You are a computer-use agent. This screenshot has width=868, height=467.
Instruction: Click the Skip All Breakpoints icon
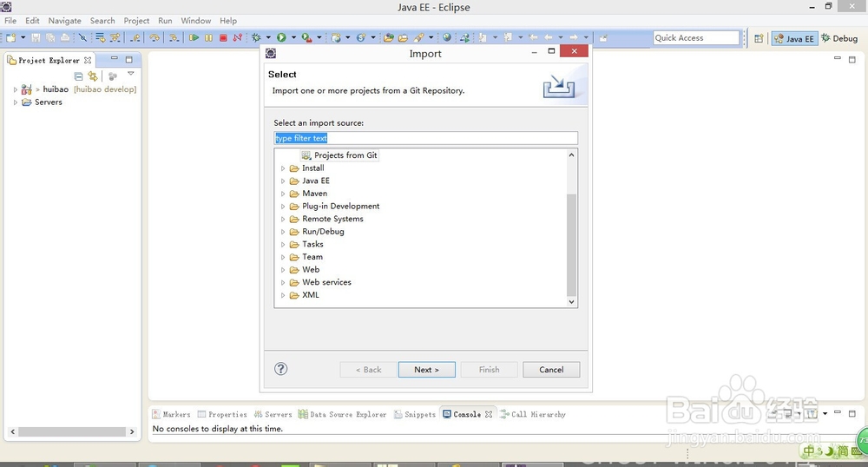tap(82, 37)
